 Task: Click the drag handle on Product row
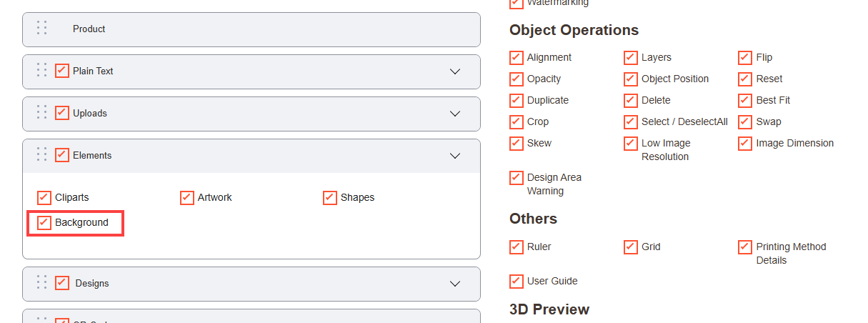point(42,29)
